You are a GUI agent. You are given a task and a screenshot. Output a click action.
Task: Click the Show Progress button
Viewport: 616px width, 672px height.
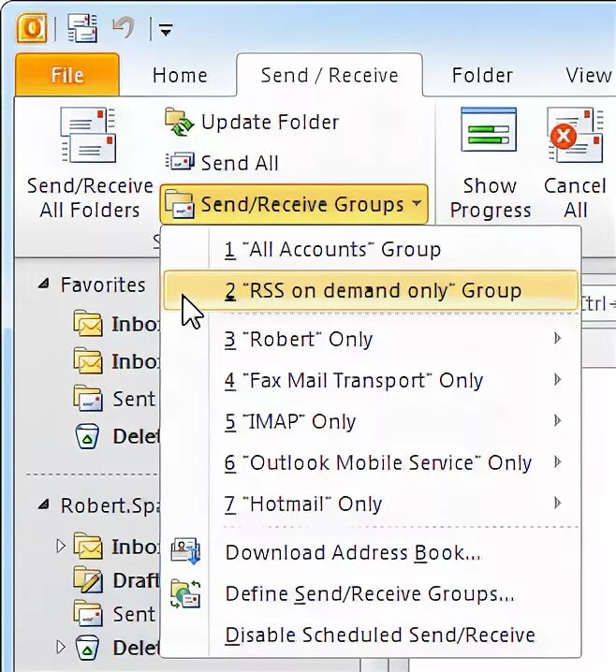[x=490, y=164]
